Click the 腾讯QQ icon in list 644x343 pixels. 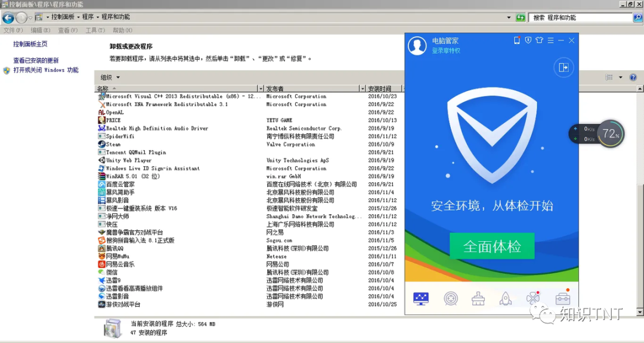click(x=102, y=248)
